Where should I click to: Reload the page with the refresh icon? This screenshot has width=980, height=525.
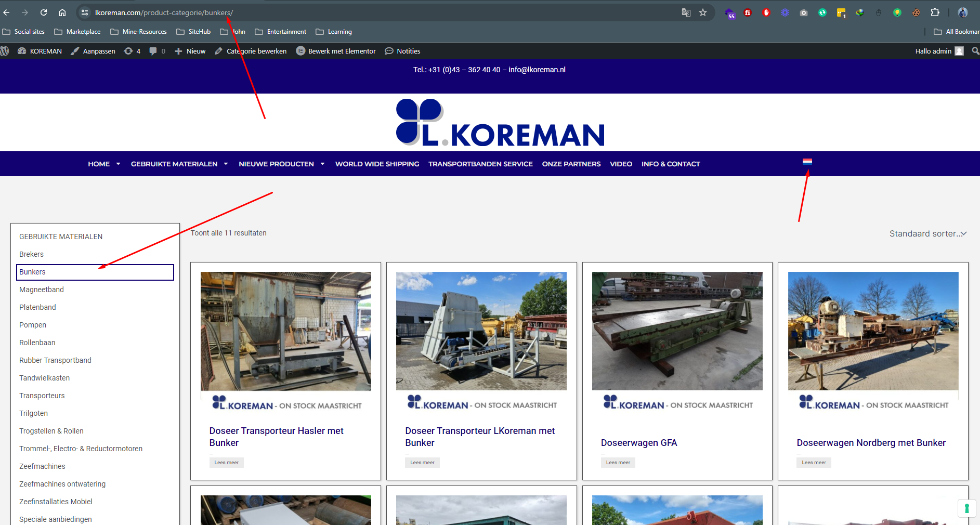(44, 12)
